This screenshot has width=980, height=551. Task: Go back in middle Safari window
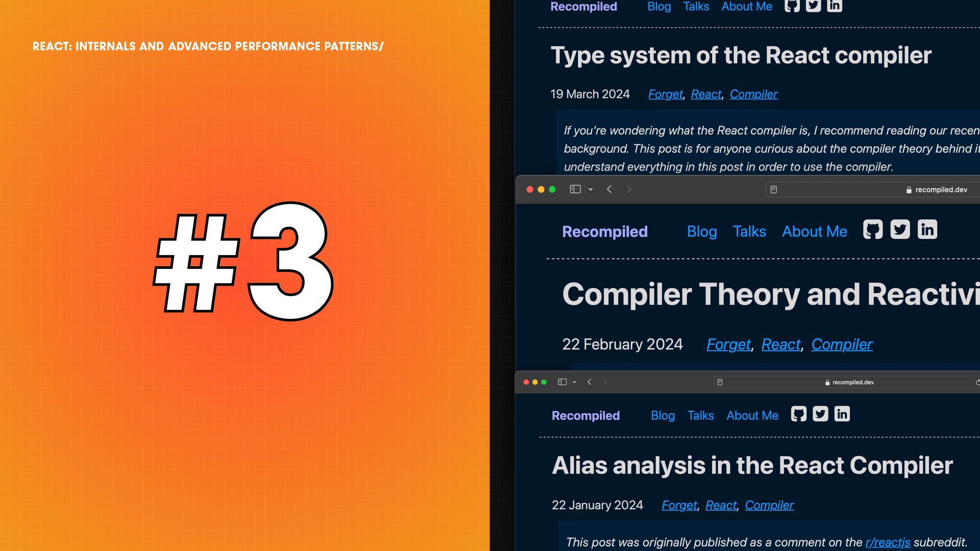coord(609,189)
